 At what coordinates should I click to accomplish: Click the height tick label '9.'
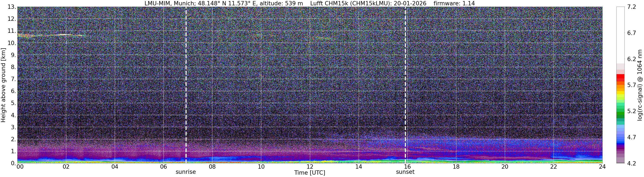(x=13, y=55)
